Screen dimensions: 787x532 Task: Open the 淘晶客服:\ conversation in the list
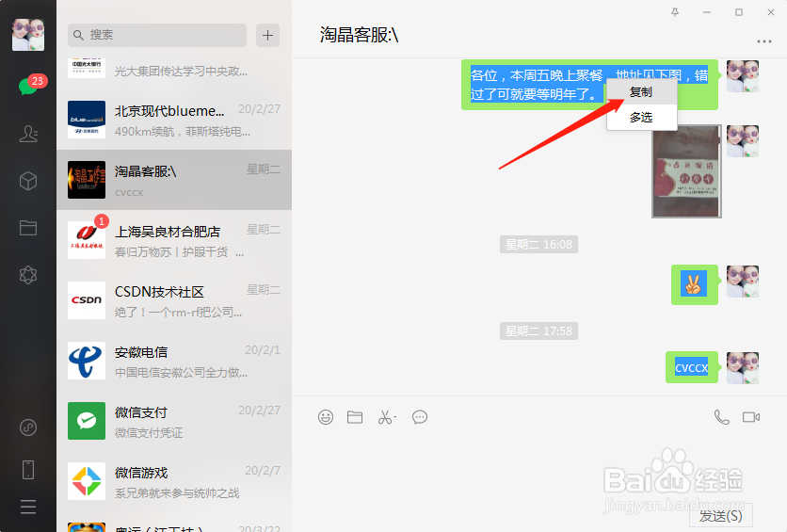tap(174, 180)
